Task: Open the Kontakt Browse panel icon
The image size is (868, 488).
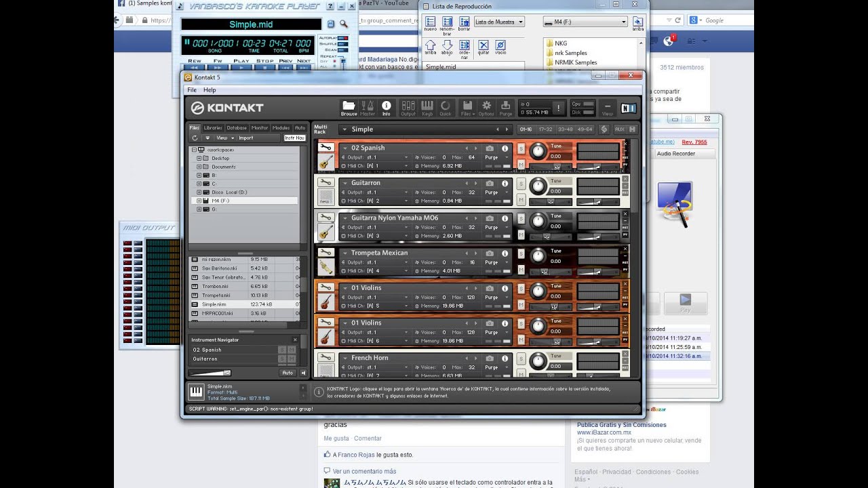Action: point(349,108)
